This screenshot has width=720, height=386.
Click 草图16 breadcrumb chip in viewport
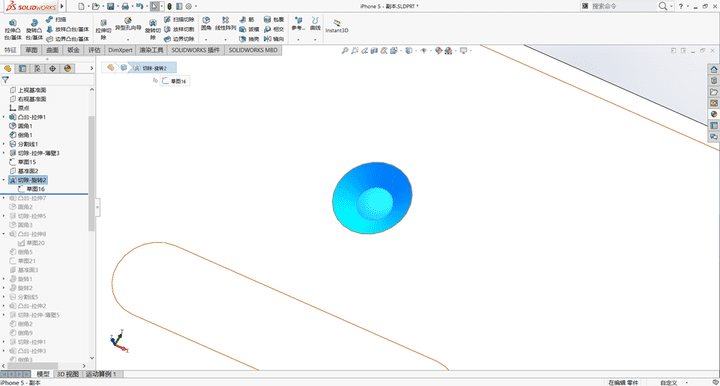[x=174, y=81]
